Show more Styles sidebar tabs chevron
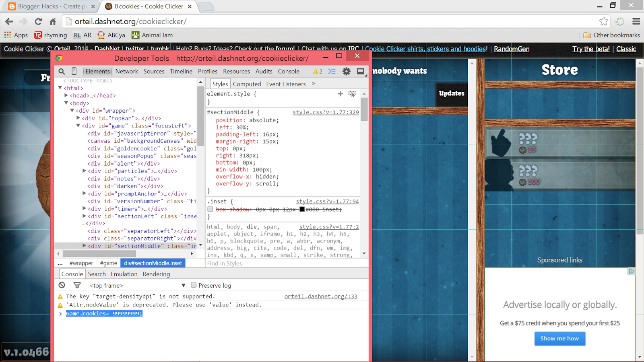 (313, 84)
